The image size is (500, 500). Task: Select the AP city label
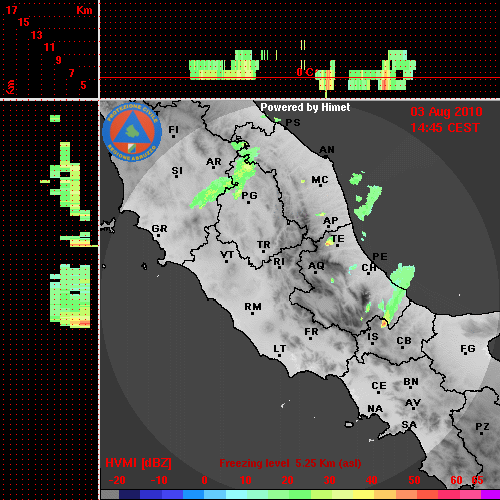point(331,221)
